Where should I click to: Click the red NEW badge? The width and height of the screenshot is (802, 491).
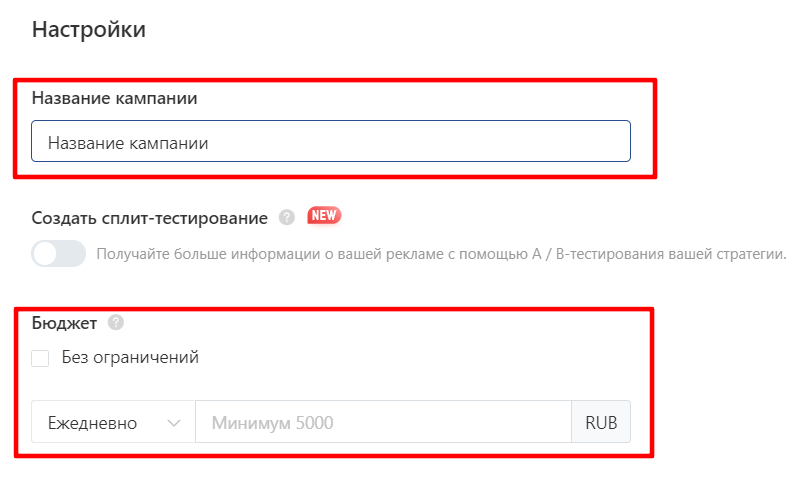324,216
